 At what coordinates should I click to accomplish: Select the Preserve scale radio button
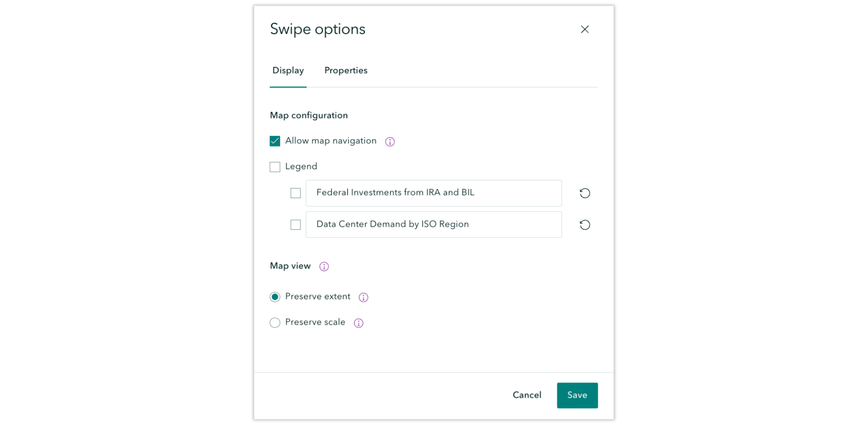[275, 323]
